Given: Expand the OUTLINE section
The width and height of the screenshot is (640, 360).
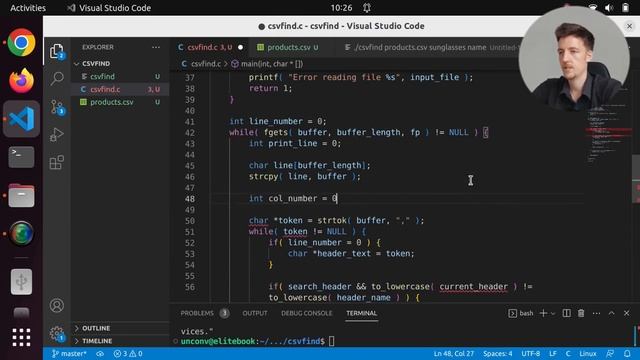Looking at the screenshot, I should pos(96,328).
